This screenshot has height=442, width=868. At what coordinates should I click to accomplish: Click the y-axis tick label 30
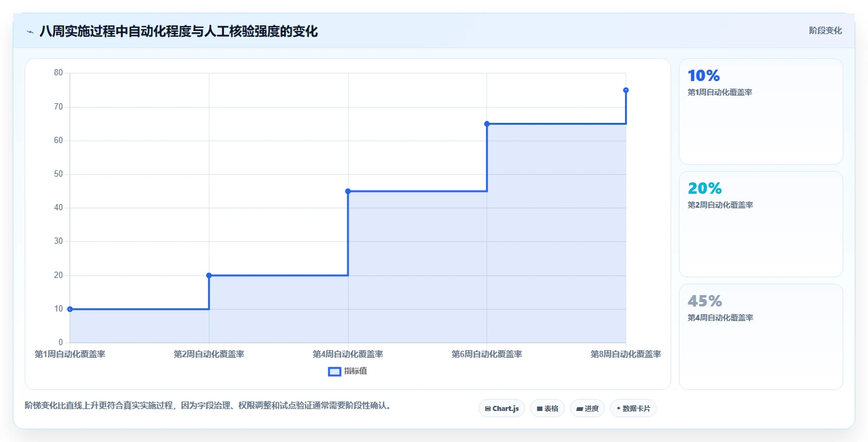point(58,241)
